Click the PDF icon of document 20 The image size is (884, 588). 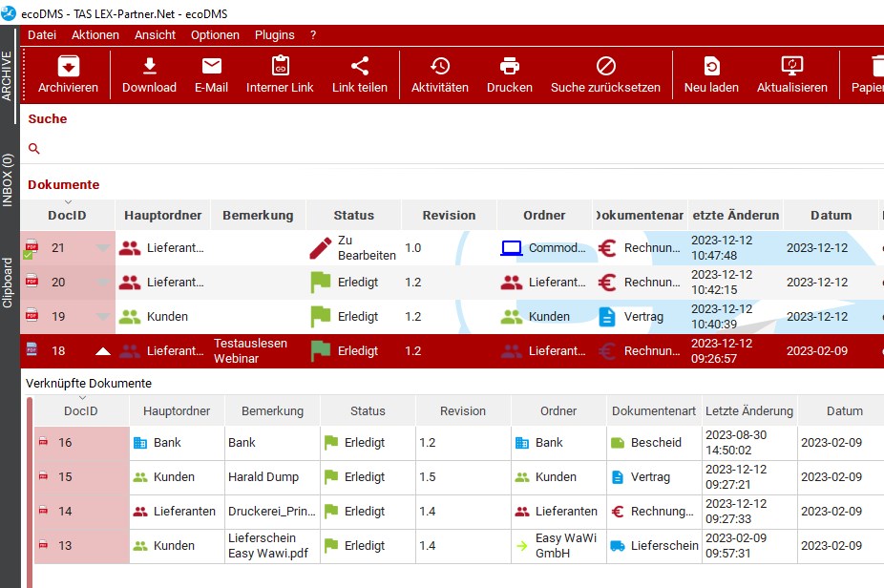click(x=32, y=281)
